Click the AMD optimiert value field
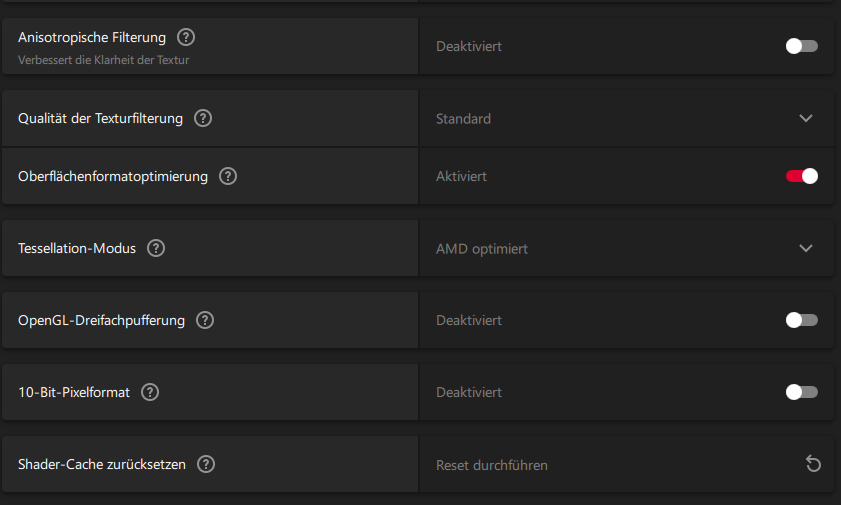The height and width of the screenshot is (505, 841). pos(482,249)
